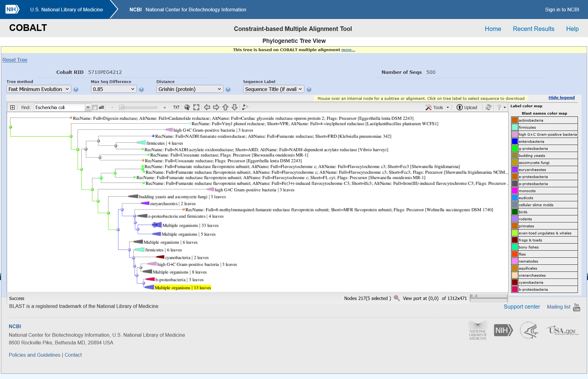The height and width of the screenshot is (379, 588).
Task: Select 'b-proteobacteria | 3 leaves' tree label
Action: point(179,280)
